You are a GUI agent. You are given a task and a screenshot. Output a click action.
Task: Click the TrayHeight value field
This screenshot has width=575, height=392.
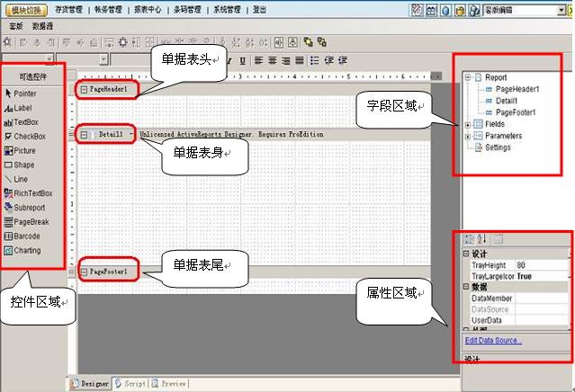(x=540, y=265)
